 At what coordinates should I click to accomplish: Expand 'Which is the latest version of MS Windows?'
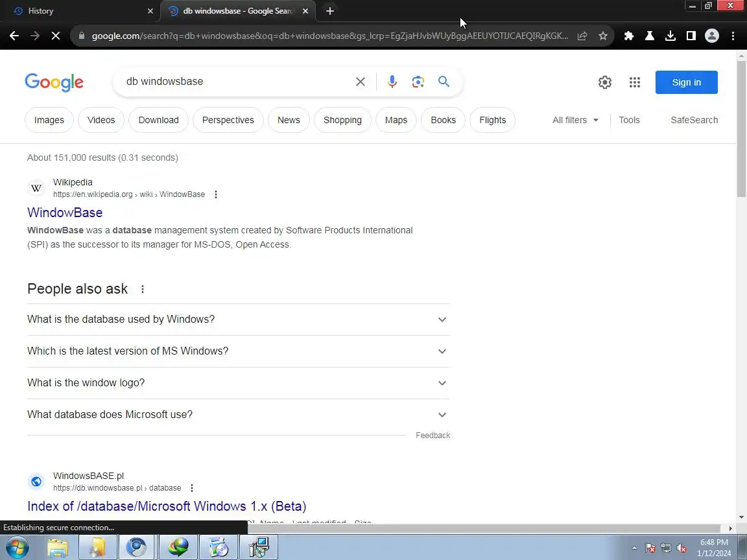(x=238, y=351)
